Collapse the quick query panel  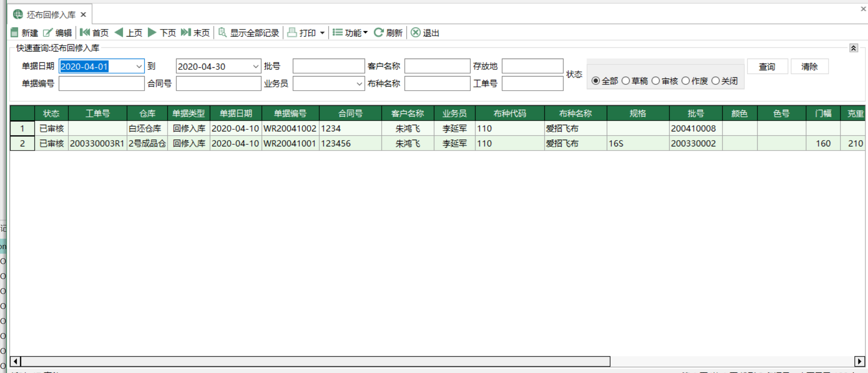coord(853,48)
